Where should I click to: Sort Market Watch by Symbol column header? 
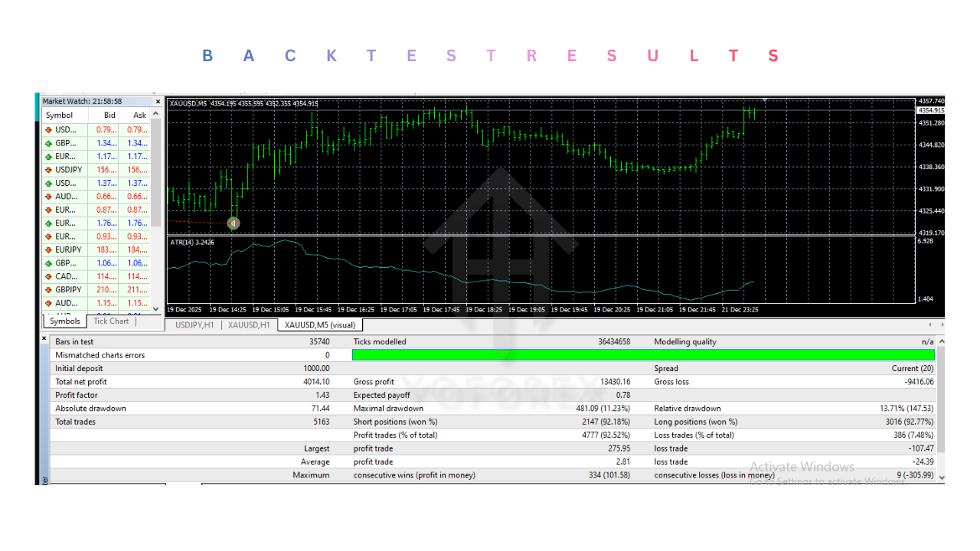point(60,116)
